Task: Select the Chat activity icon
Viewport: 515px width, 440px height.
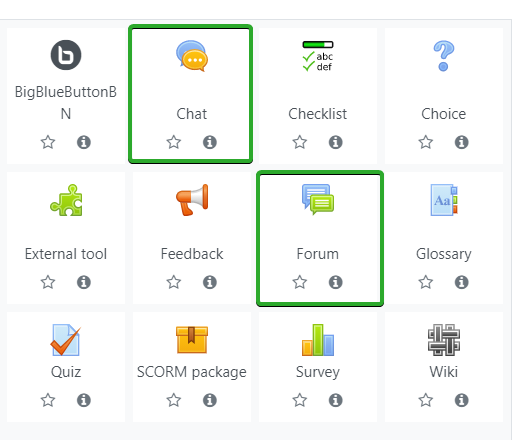Action: [192, 56]
